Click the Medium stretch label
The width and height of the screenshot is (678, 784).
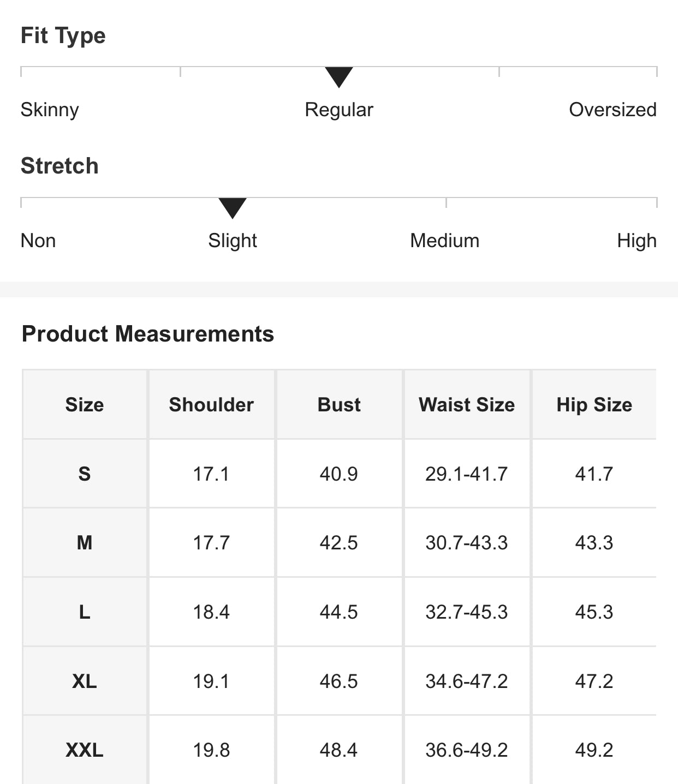tap(444, 241)
